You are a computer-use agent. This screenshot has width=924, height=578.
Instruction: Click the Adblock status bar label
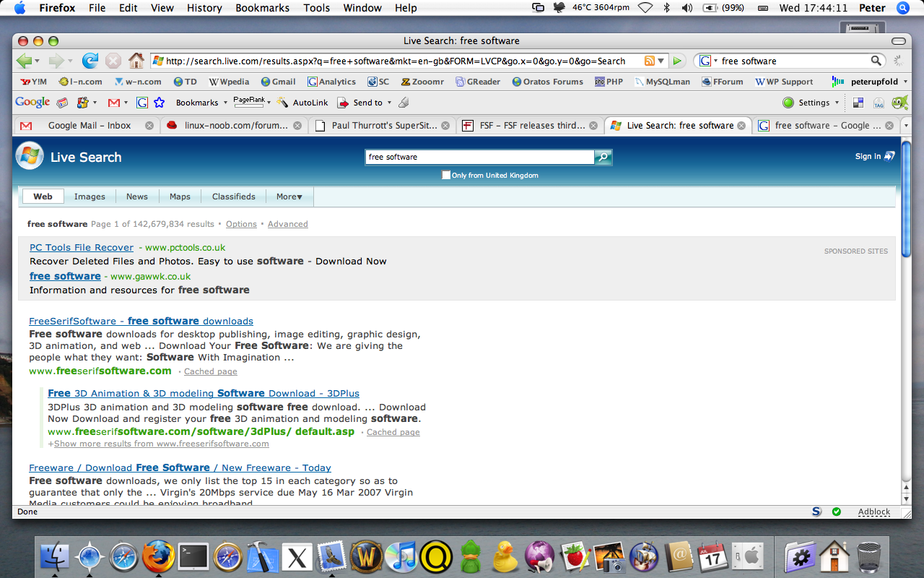click(874, 512)
